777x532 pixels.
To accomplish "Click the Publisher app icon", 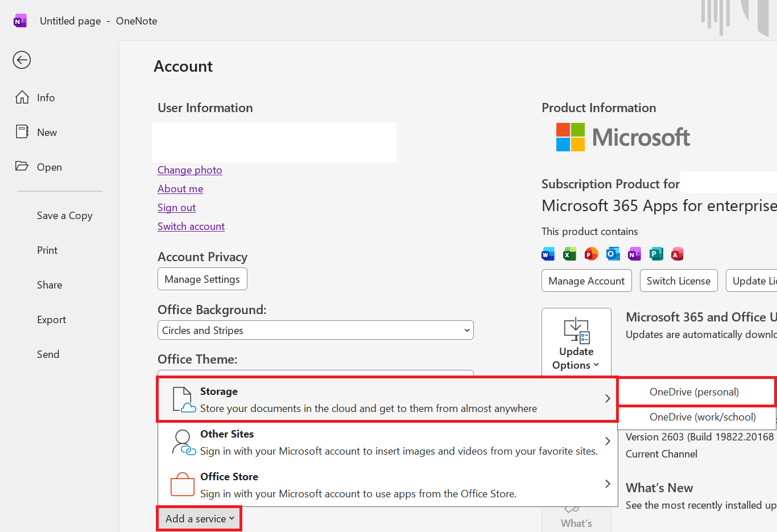I will [x=656, y=254].
